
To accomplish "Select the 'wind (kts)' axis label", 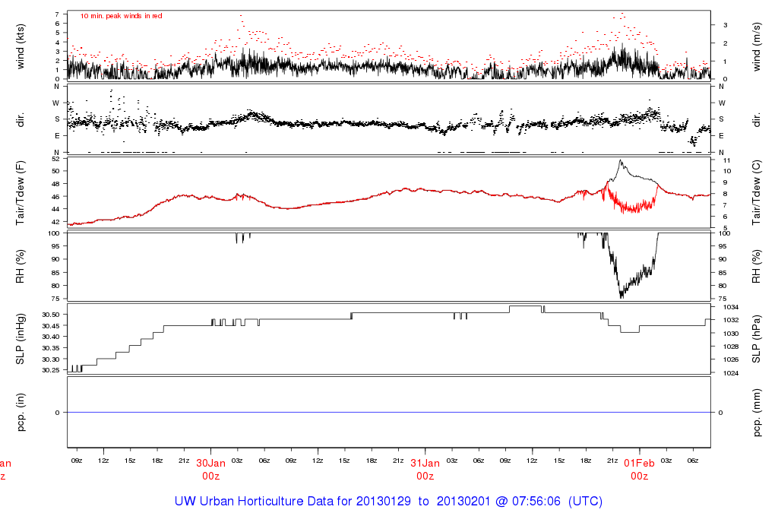I will 21,46.
